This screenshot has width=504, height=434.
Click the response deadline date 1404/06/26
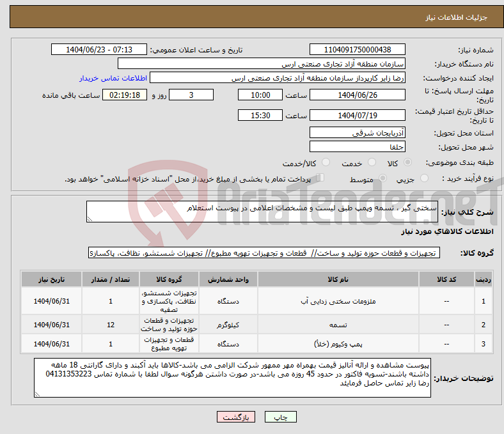click(x=358, y=95)
